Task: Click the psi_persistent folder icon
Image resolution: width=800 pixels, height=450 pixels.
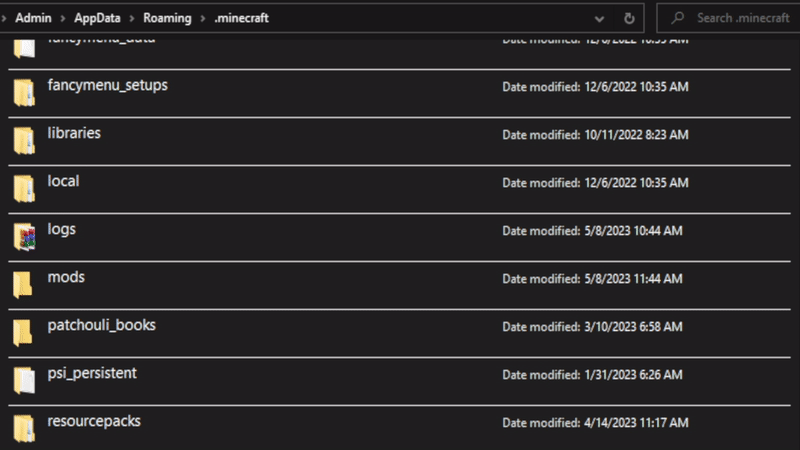Action: click(x=24, y=381)
